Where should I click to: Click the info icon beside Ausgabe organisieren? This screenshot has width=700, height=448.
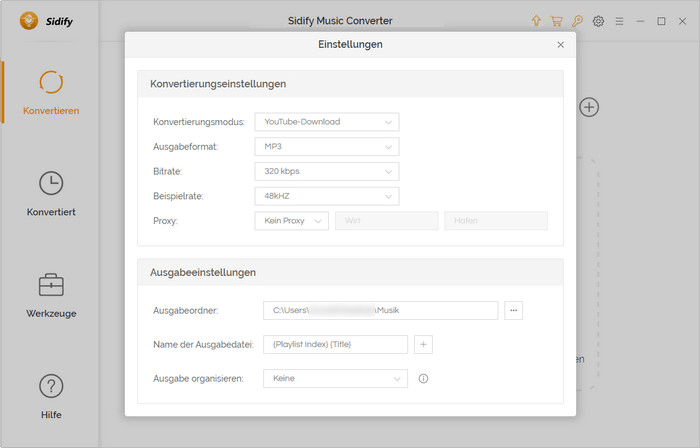point(423,378)
